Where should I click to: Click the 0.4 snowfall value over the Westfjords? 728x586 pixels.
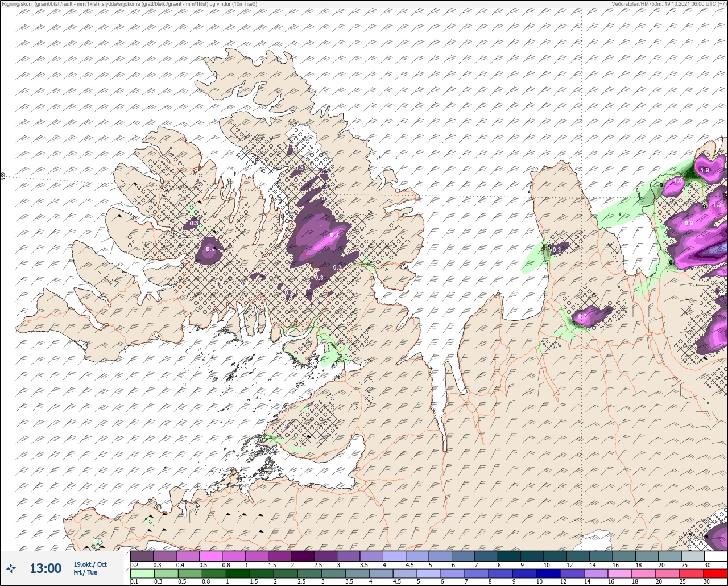click(x=210, y=249)
